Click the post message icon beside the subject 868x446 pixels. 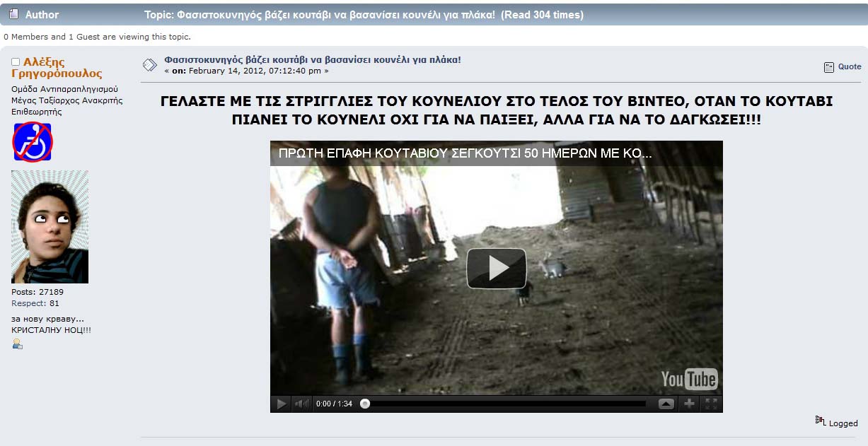pyautogui.click(x=150, y=65)
